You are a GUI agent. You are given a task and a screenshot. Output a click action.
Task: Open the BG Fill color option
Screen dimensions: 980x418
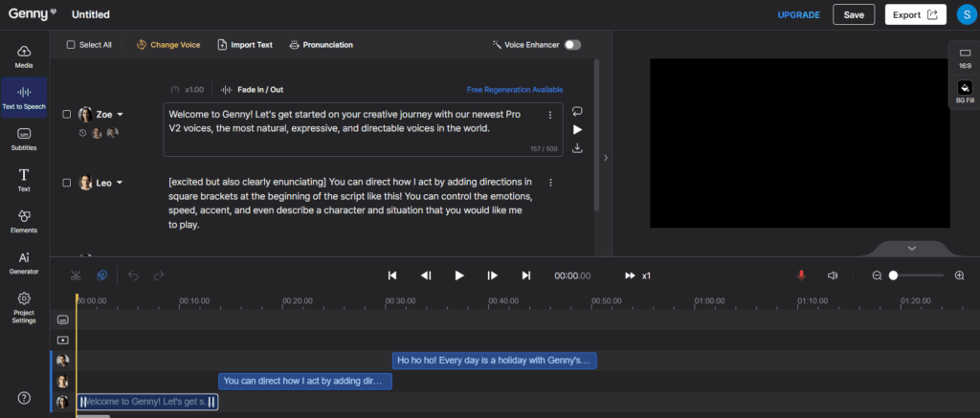coord(965,93)
